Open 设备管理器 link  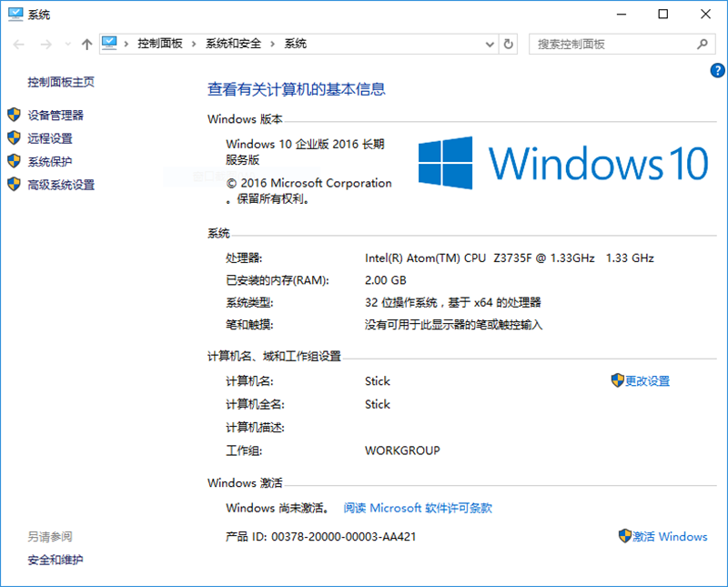pos(56,116)
